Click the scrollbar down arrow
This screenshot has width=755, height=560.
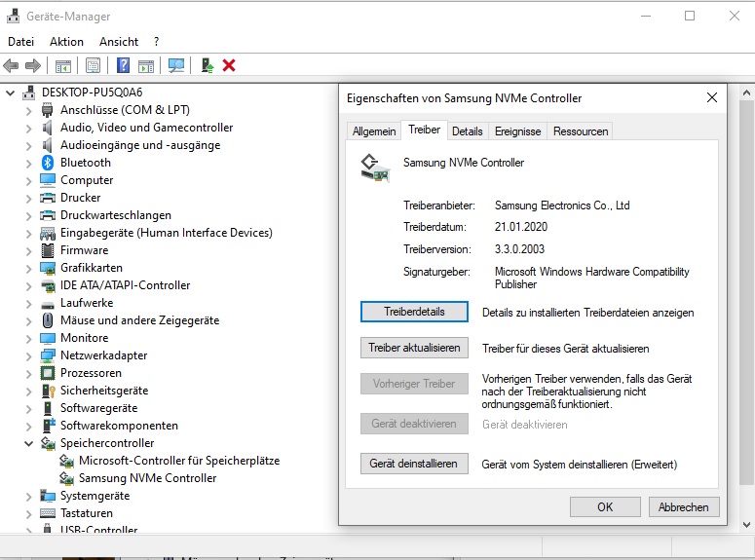[746, 524]
